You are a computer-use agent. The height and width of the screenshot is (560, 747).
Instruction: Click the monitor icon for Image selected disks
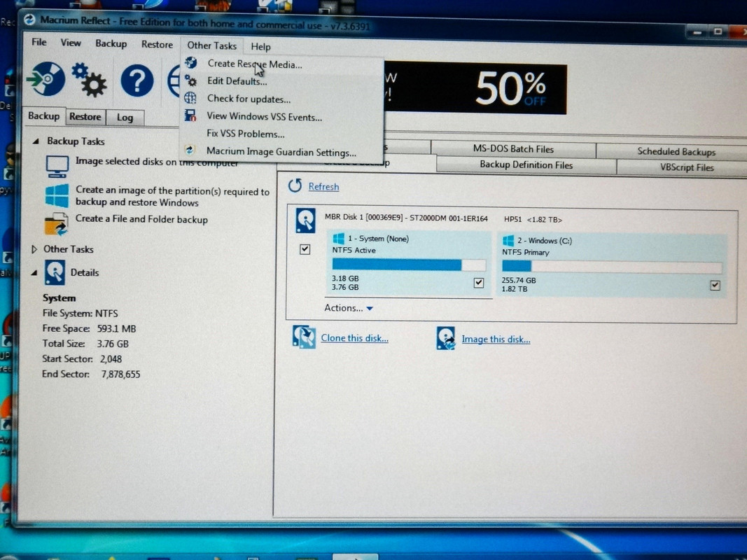(x=57, y=166)
